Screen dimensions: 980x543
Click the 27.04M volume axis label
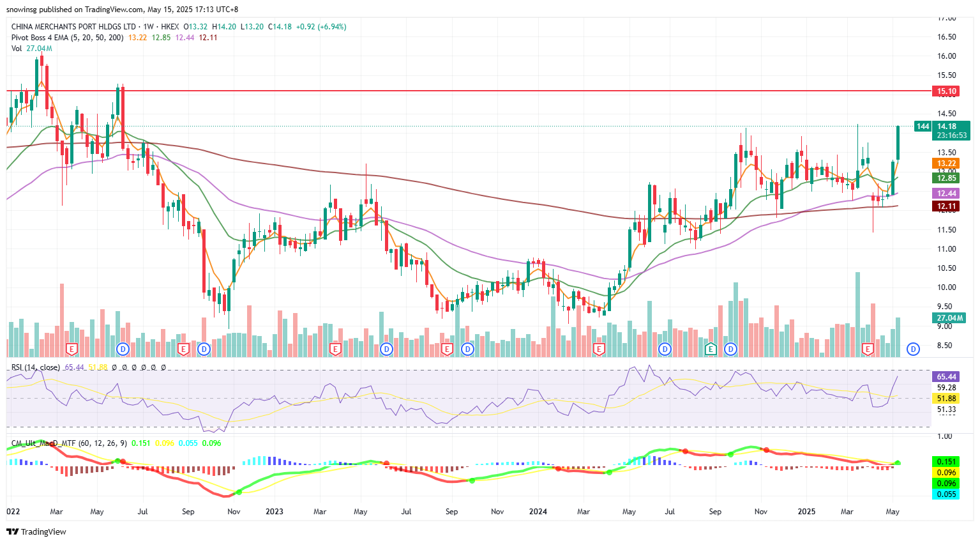tap(950, 318)
